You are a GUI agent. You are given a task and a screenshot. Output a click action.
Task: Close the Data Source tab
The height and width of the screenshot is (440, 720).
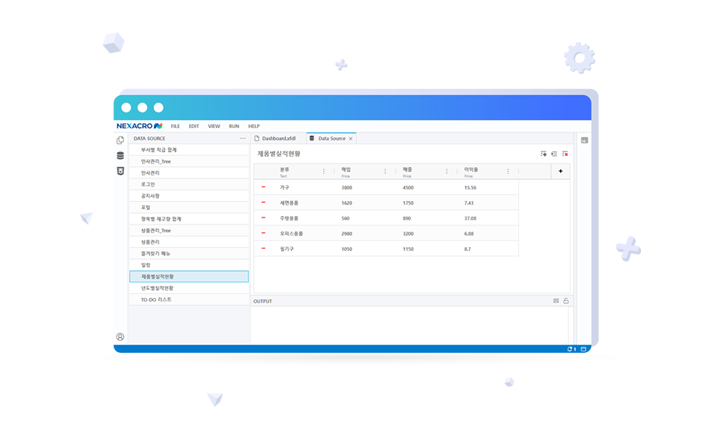pos(351,139)
